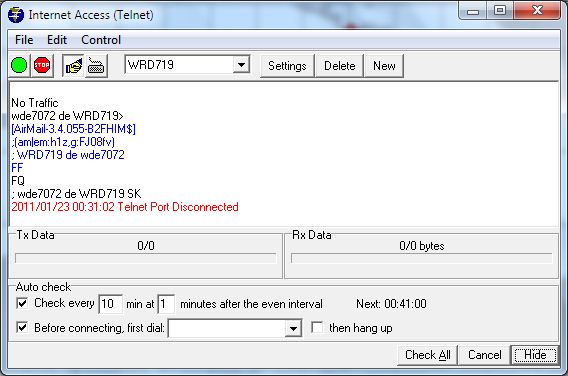568x376 pixels.
Task: Click the Next: 00:41:00 time label
Action: pyautogui.click(x=391, y=304)
